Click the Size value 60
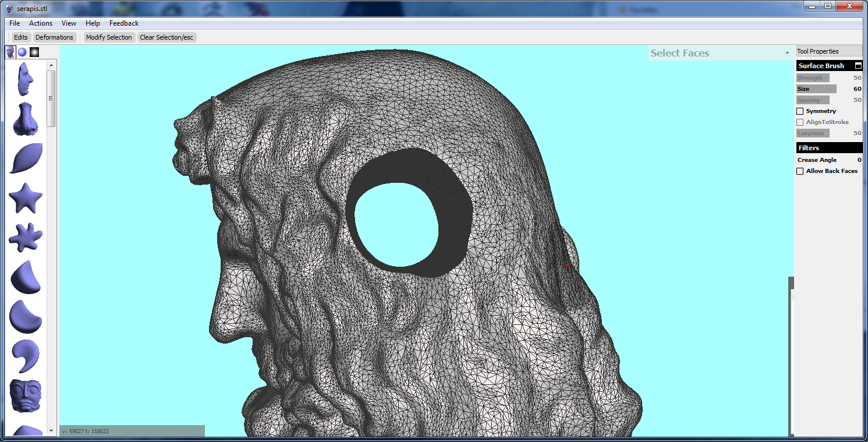The width and height of the screenshot is (868, 442). coord(858,89)
